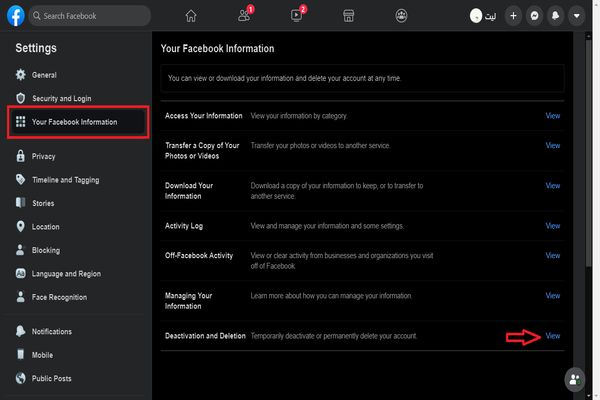
Task: Open the Groups icon
Action: [401, 16]
